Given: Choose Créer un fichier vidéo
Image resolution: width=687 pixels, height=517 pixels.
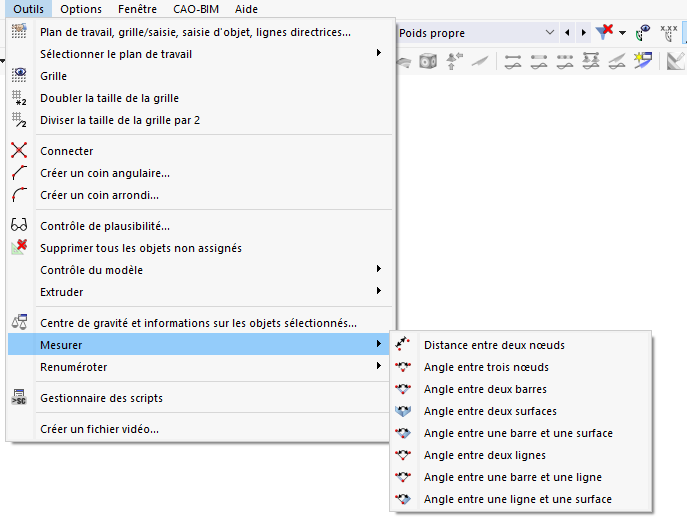Looking at the screenshot, I should [x=99, y=428].
